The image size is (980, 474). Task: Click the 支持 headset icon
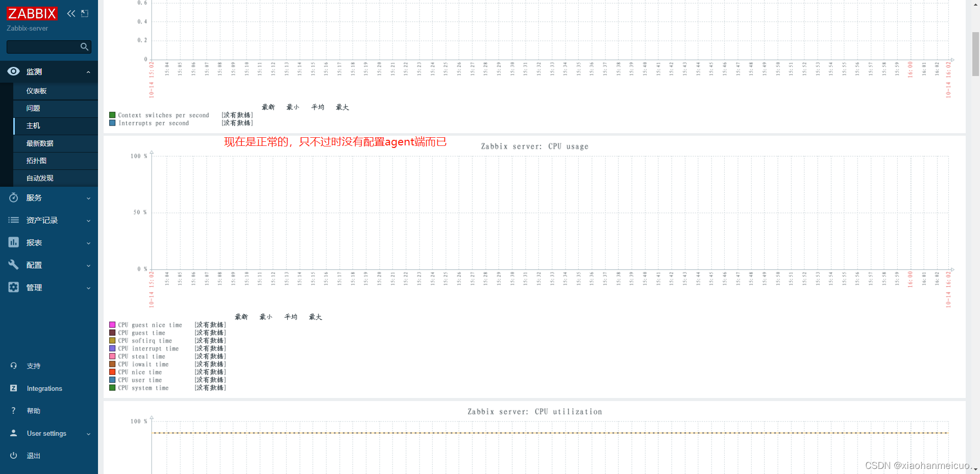[14, 366]
